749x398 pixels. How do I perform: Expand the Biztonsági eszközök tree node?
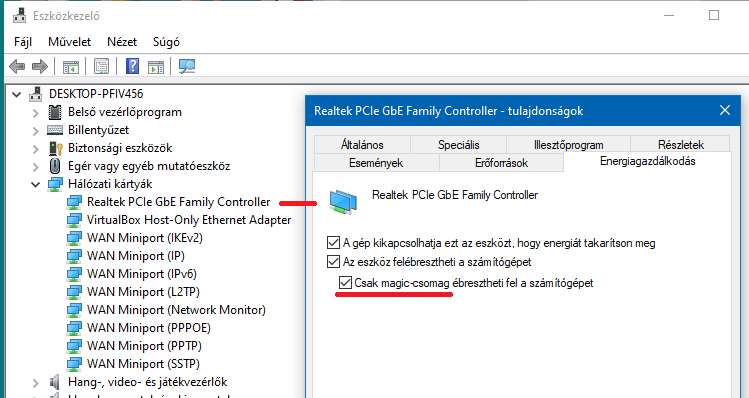(x=35, y=149)
